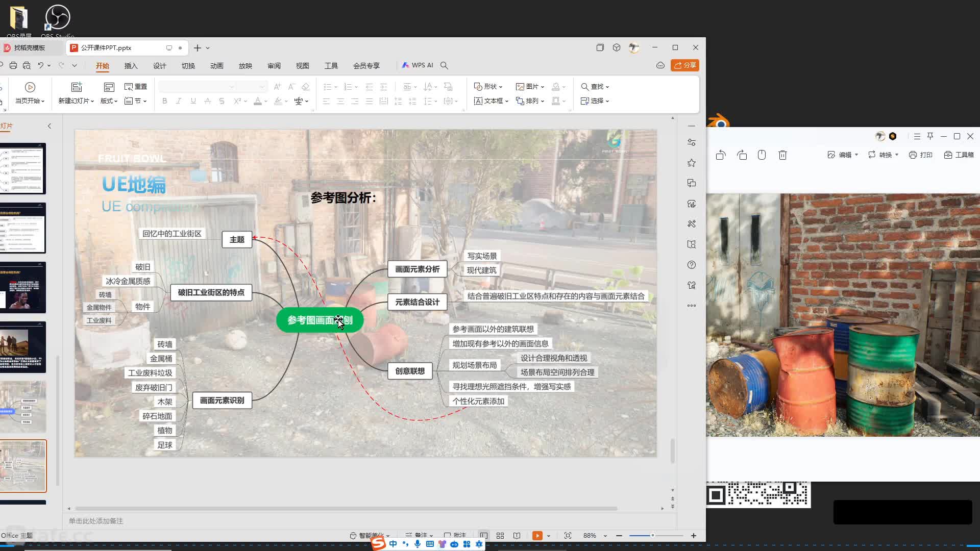Open the 形状 shapes dropdown
Viewport: 980px width, 551px height.
(x=488, y=87)
